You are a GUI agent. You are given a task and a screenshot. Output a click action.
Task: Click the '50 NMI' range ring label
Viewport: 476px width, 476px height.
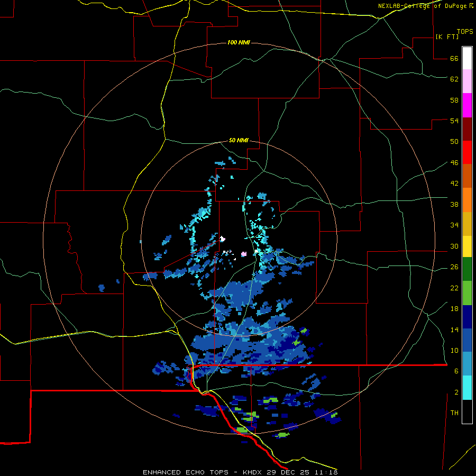tap(239, 140)
